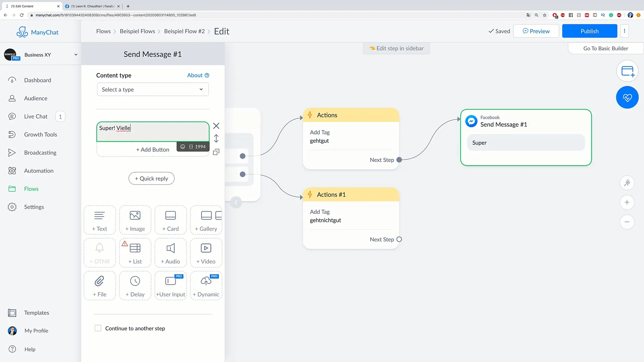The image size is (644, 362).
Task: Enable Continue to another step checkbox
Action: click(x=97, y=327)
